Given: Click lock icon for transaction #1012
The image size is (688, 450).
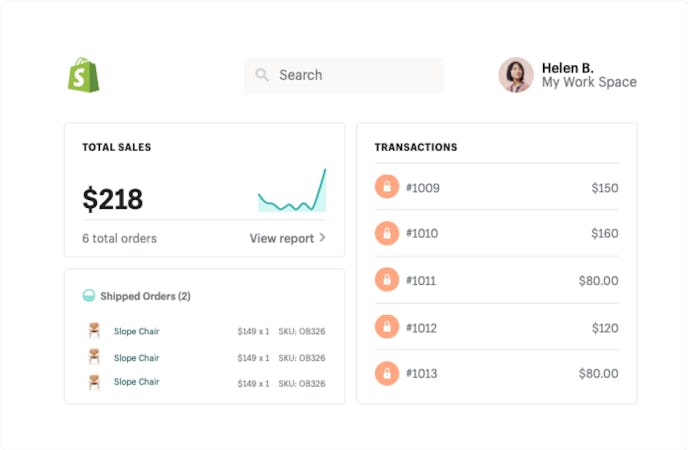Looking at the screenshot, I should 387,327.
